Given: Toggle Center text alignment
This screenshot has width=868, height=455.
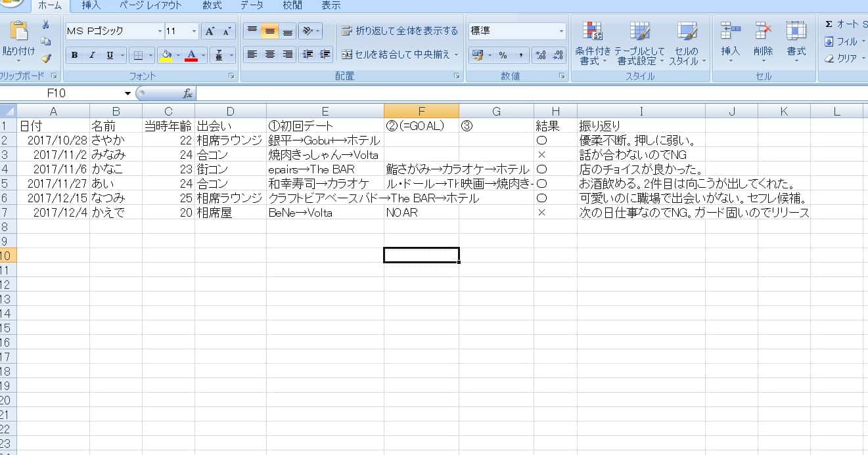Looking at the screenshot, I should [x=269, y=54].
